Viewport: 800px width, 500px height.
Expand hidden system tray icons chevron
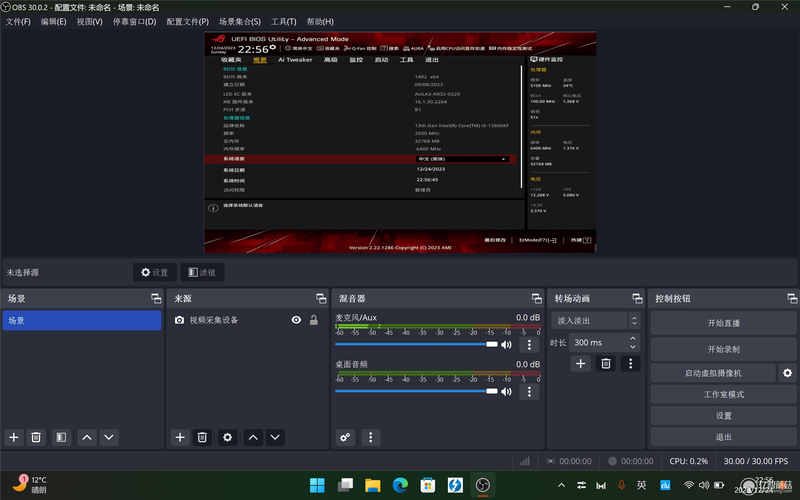tap(561, 485)
